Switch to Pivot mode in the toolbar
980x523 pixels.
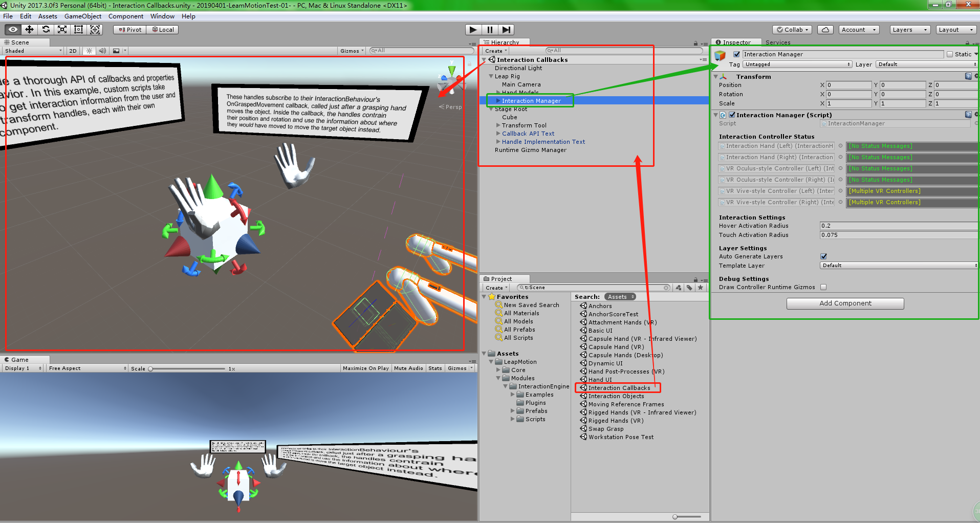[129, 29]
